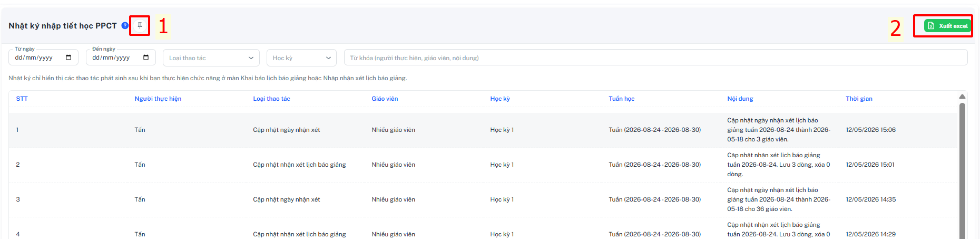Click Tuần học column header

pos(622,99)
